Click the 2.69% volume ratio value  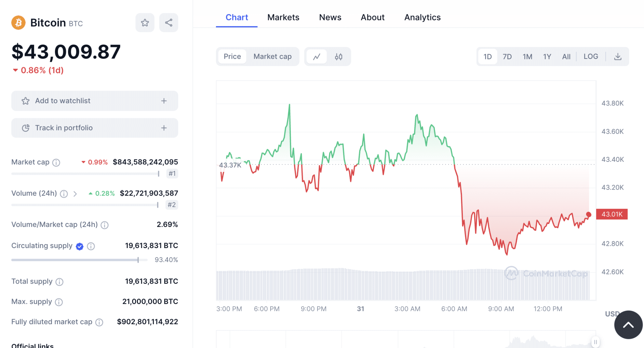pos(167,225)
